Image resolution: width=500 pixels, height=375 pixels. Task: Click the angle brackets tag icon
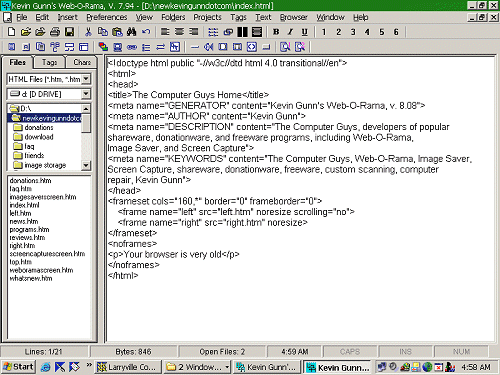point(252,47)
